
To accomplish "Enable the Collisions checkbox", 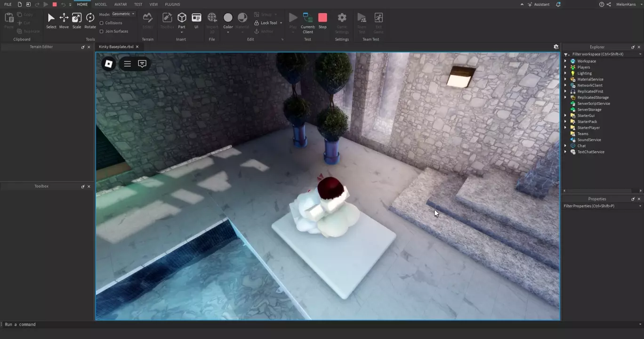I will coord(102,23).
